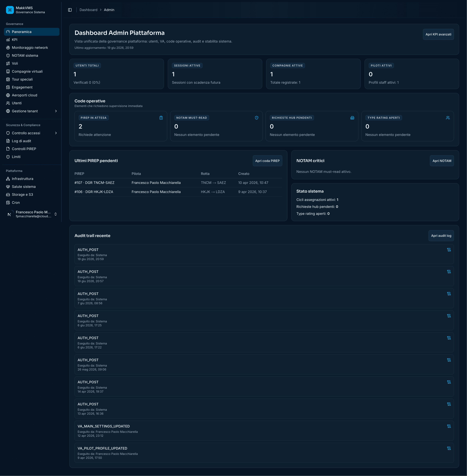Click the scroll icon of 19 giu 20:57 entry

coord(449,272)
